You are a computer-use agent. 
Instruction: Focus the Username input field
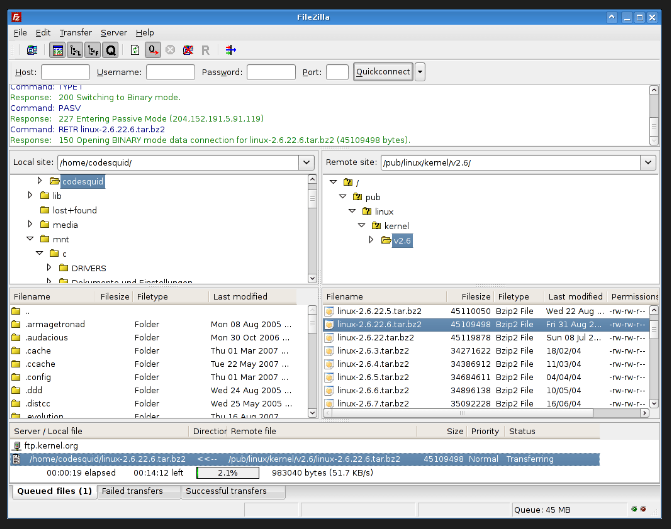pos(170,72)
